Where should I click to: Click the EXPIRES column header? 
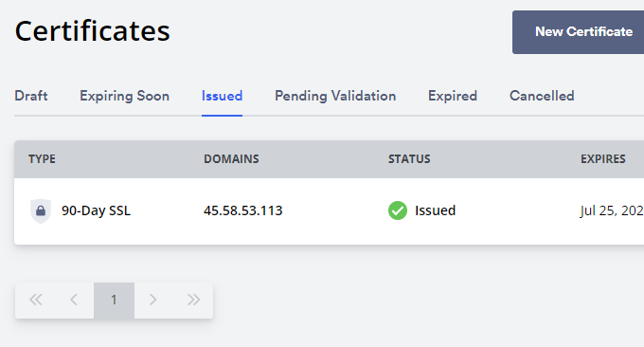coord(603,159)
